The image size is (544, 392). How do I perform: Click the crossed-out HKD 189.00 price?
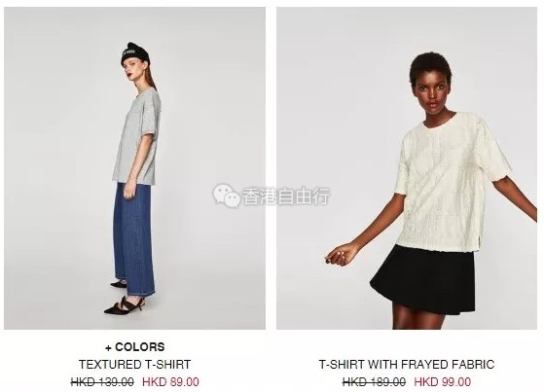[x=374, y=382]
